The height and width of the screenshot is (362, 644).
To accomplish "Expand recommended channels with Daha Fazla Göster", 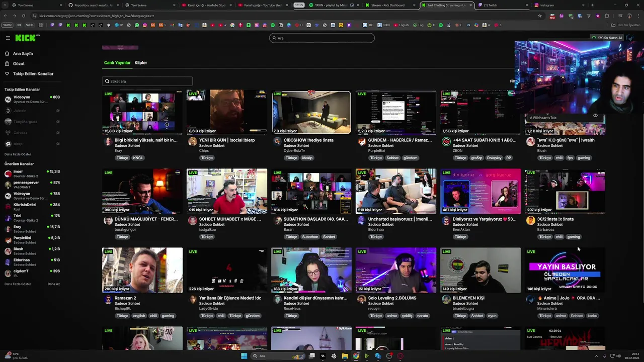I will point(18,284).
